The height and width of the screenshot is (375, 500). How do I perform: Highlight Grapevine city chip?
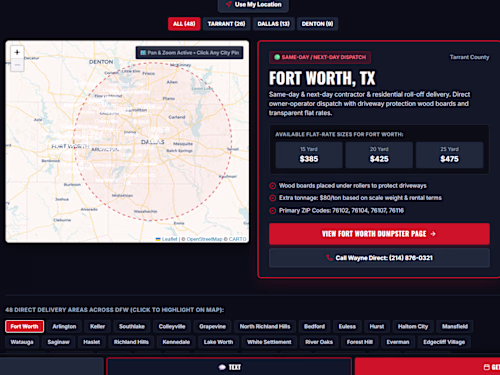click(212, 327)
